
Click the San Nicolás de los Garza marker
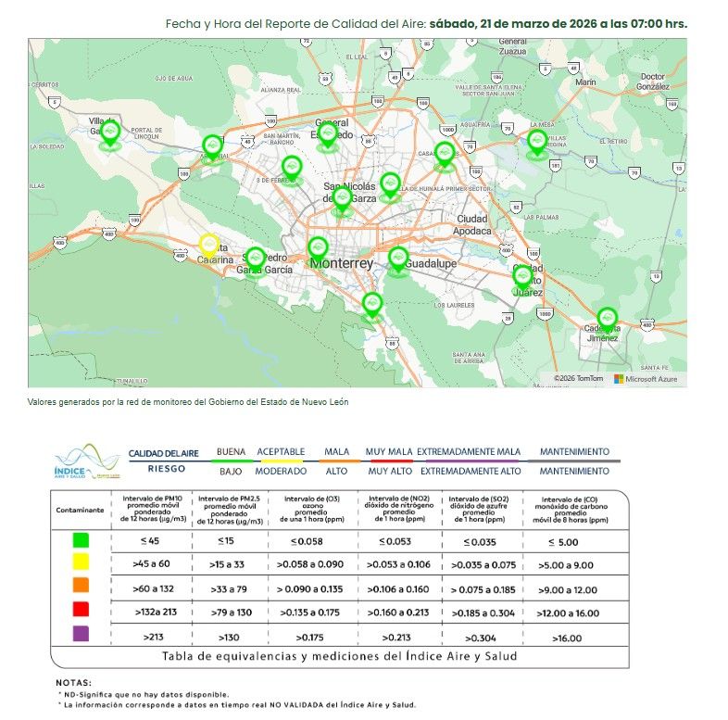[x=343, y=198]
